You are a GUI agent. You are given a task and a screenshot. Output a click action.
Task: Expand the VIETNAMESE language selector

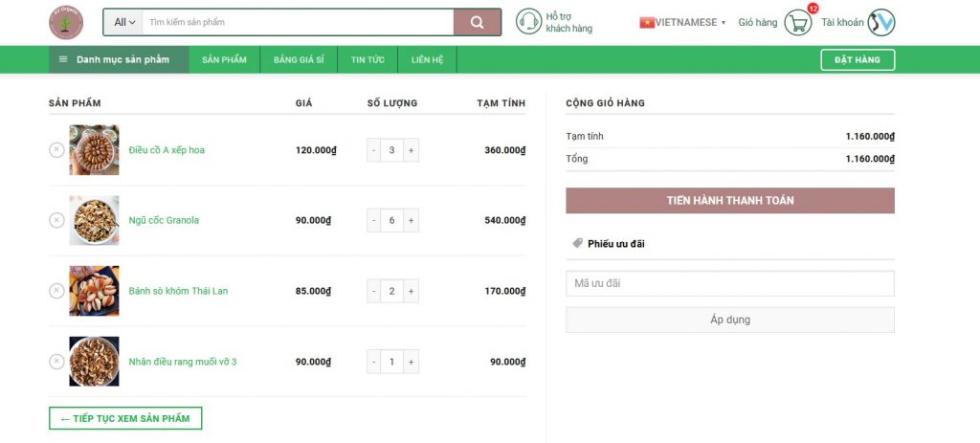tap(683, 22)
